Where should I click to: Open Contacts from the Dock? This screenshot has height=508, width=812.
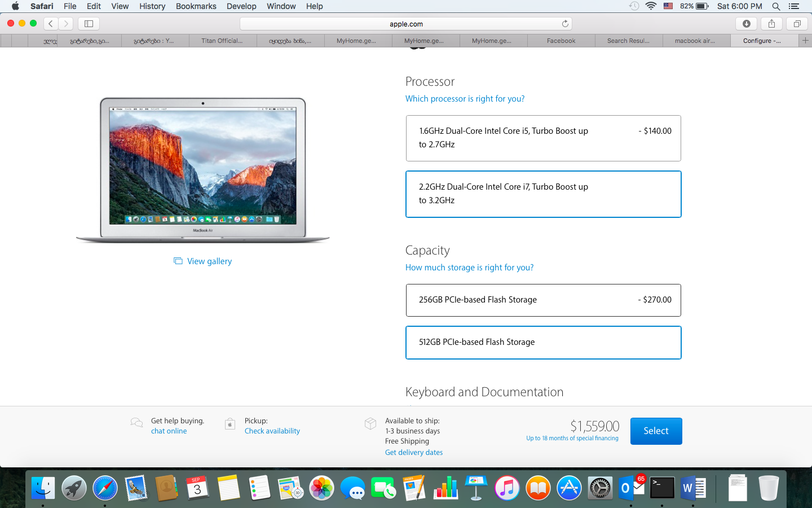click(x=167, y=488)
